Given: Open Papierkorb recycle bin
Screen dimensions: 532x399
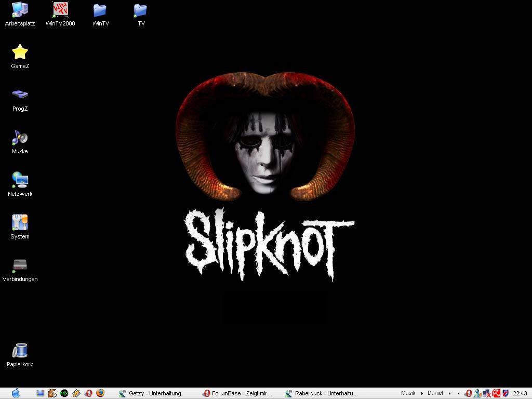Looking at the screenshot, I should point(20,355).
